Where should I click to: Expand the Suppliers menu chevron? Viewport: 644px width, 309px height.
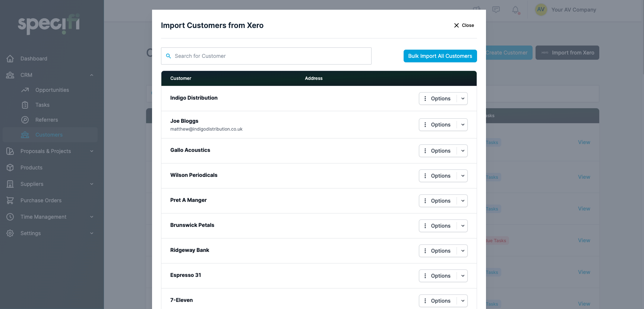tap(92, 184)
